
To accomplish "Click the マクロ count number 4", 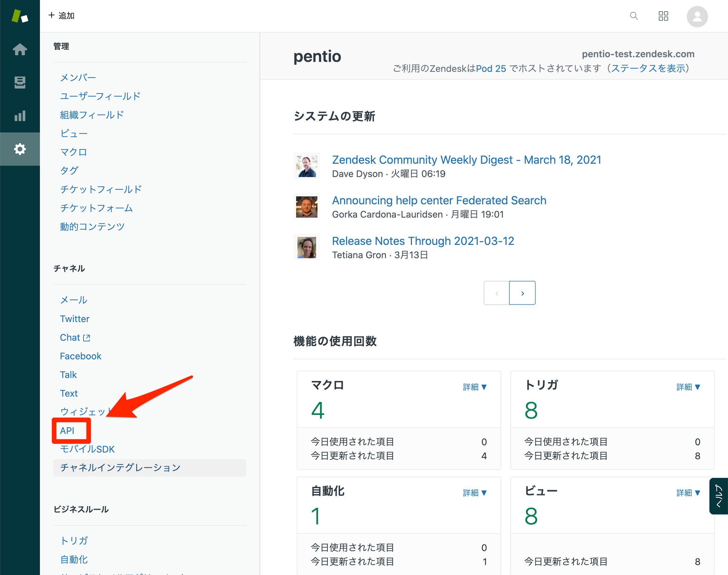I will tap(318, 410).
